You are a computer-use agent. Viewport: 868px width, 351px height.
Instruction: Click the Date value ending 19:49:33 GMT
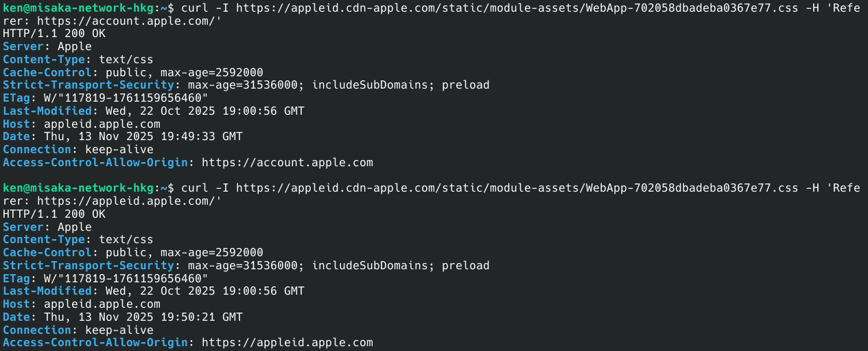[x=143, y=137]
